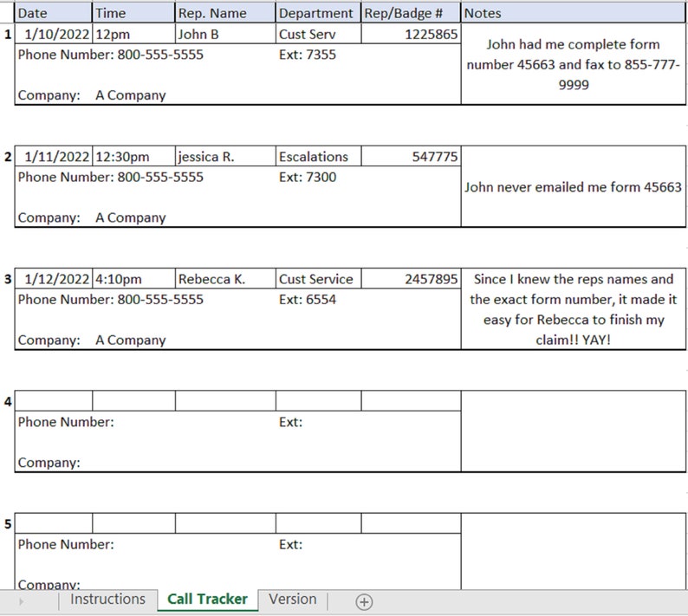Click notes mentioning fax to 855-777-9999
Image resolution: width=688 pixels, height=616 pixels.
pos(574,64)
